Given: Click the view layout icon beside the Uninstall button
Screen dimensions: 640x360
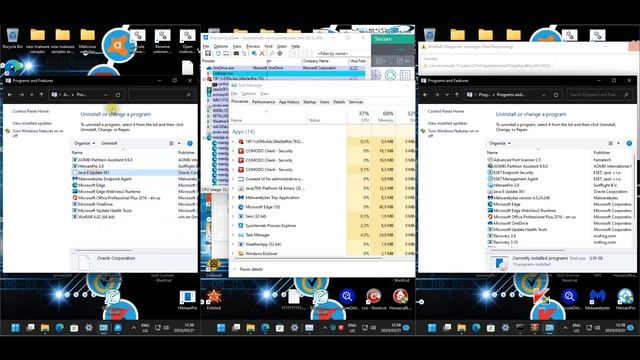Looking at the screenshot, I should 171,143.
